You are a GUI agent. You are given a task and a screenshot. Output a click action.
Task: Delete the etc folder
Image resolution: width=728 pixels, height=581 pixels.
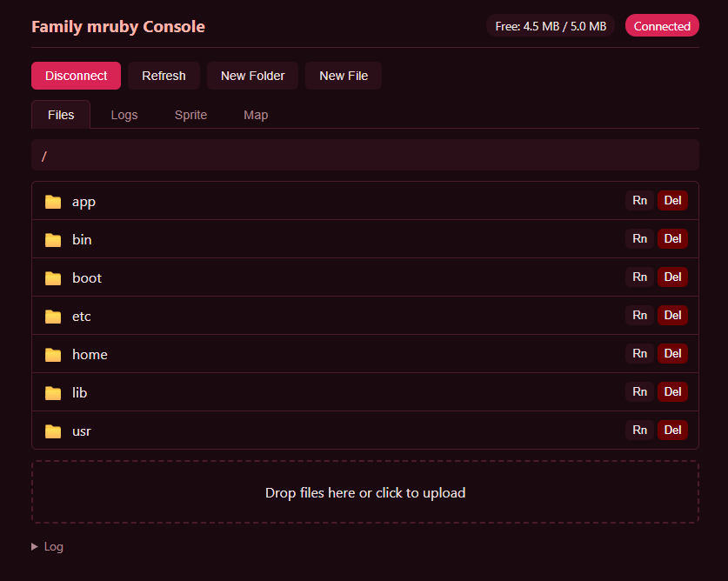point(672,316)
